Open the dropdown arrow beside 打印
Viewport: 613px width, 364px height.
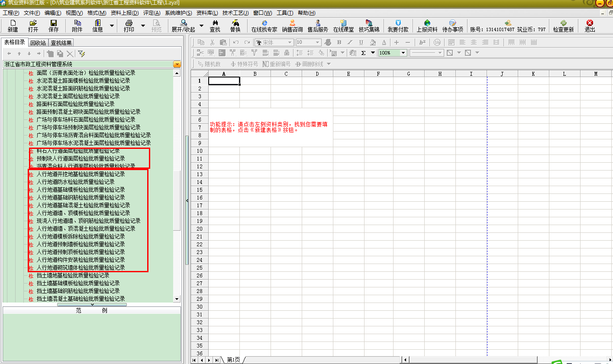click(x=143, y=26)
